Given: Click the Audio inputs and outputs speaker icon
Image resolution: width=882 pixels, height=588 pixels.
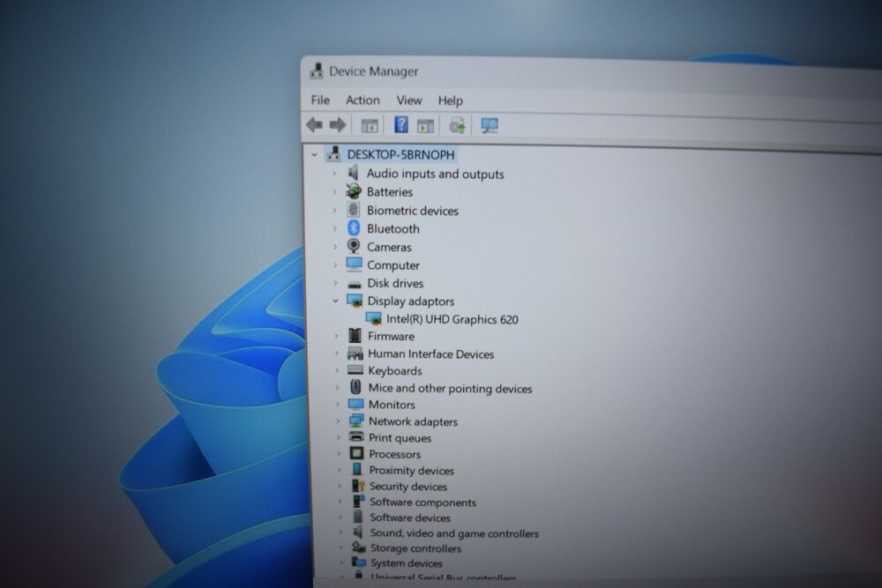Looking at the screenshot, I should (354, 173).
